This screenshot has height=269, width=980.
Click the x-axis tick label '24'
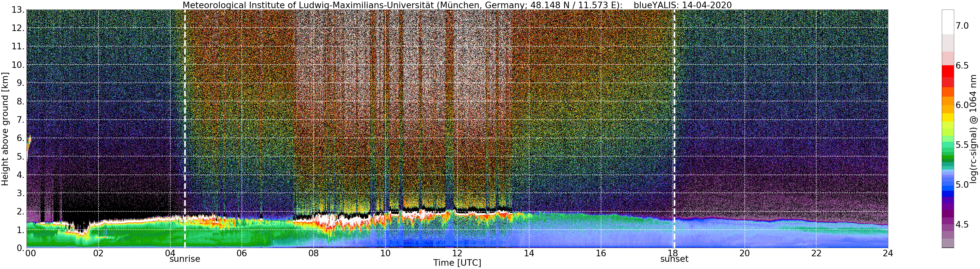click(x=888, y=253)
